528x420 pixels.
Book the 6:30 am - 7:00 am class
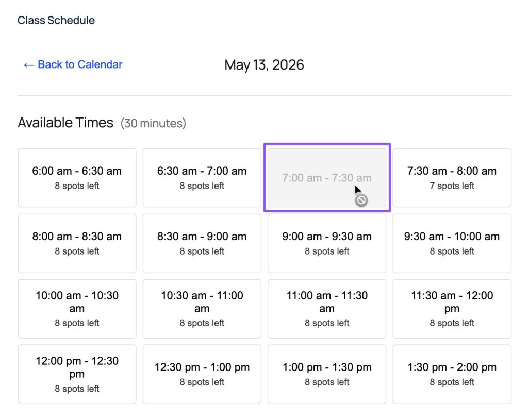point(202,178)
